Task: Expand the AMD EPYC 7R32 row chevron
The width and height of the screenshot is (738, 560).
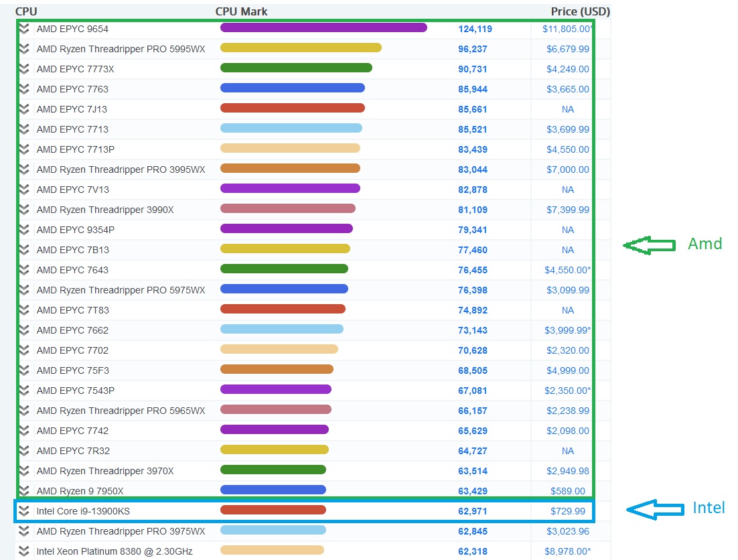Action: tap(25, 451)
